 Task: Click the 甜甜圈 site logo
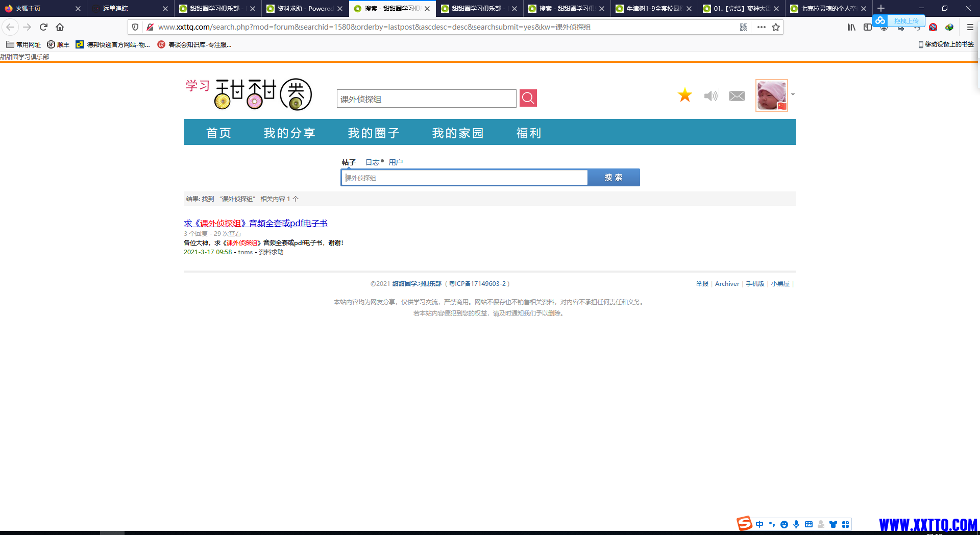point(249,94)
